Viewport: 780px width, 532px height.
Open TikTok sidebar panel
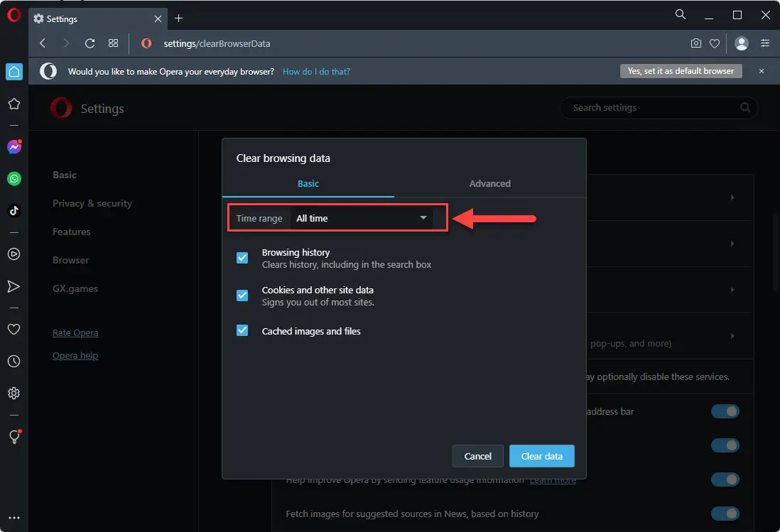[14, 211]
